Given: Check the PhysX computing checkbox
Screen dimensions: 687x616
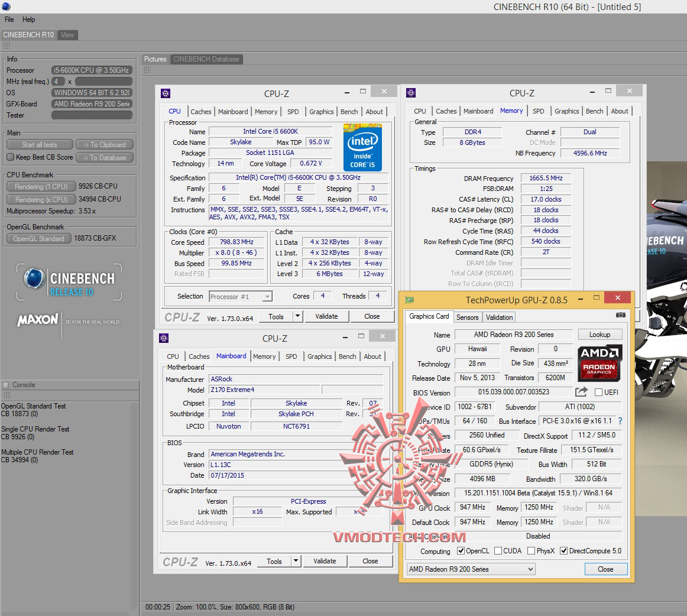Looking at the screenshot, I should pyautogui.click(x=531, y=551).
